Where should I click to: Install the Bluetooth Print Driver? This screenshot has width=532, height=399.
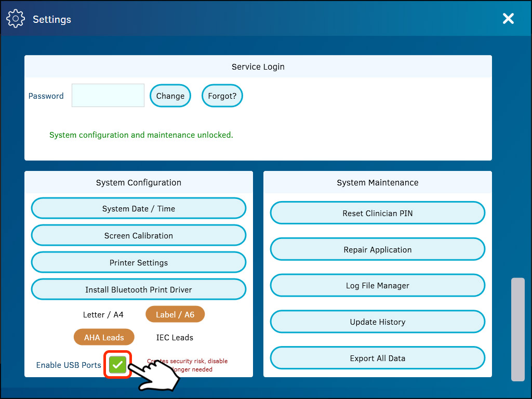[x=138, y=289]
